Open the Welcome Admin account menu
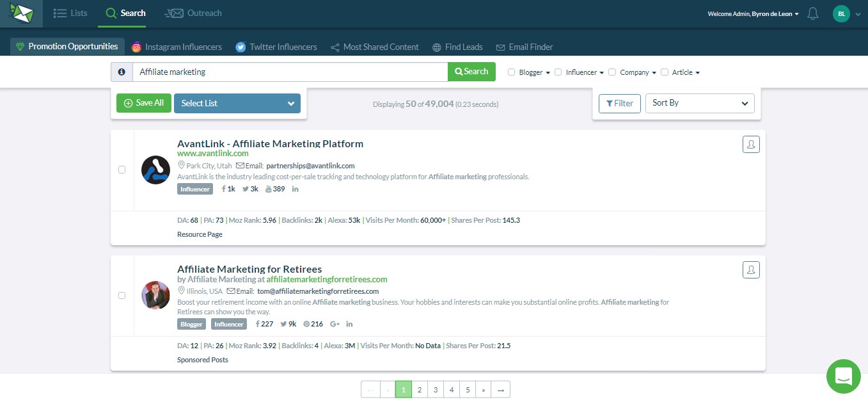 point(754,13)
